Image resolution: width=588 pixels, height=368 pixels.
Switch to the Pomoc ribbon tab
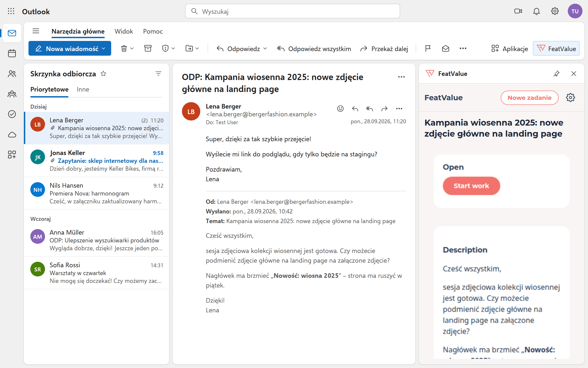(x=153, y=32)
